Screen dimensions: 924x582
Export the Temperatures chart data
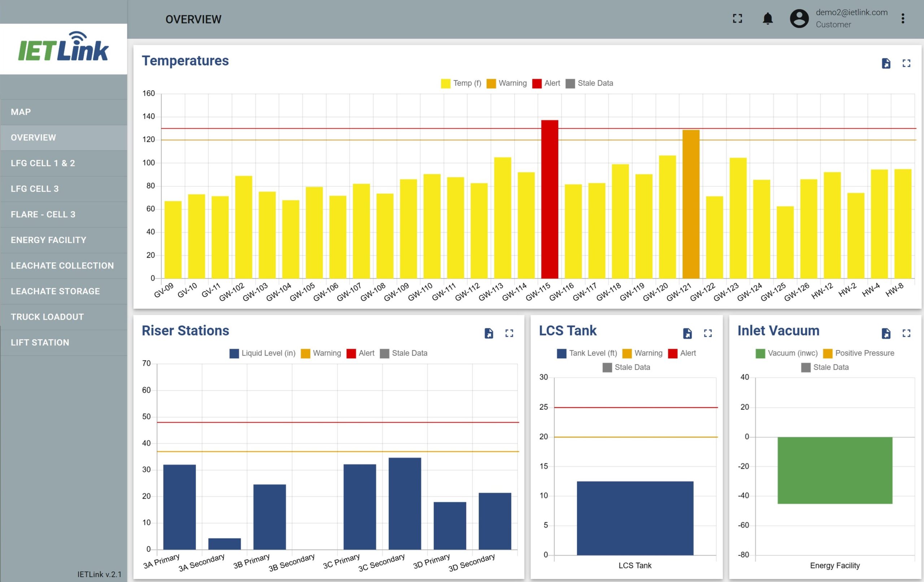coord(886,63)
